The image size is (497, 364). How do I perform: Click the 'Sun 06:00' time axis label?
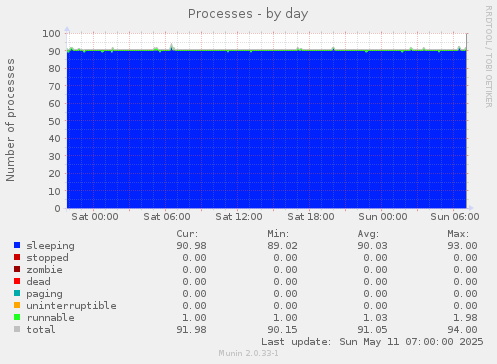tap(455, 217)
